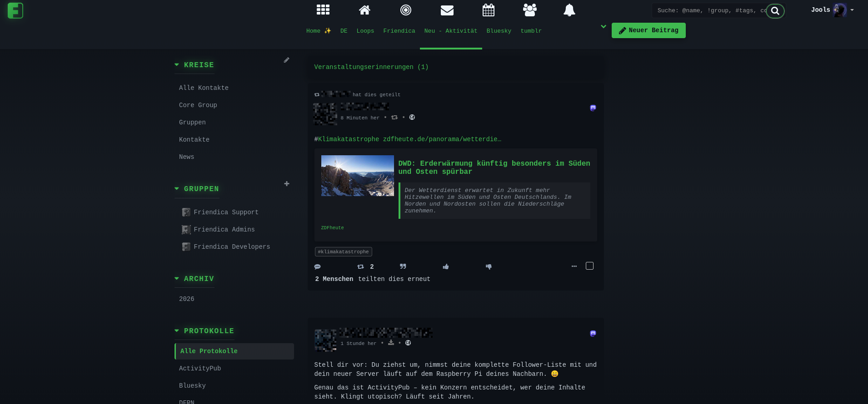
Task: Open Veranstaltungserinnerungen (1) reminders
Action: pos(371,67)
